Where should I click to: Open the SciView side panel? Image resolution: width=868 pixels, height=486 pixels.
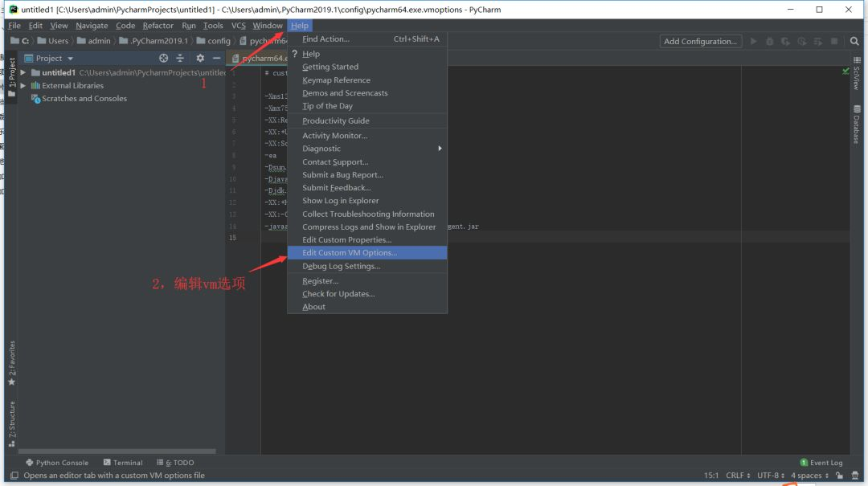click(x=857, y=73)
